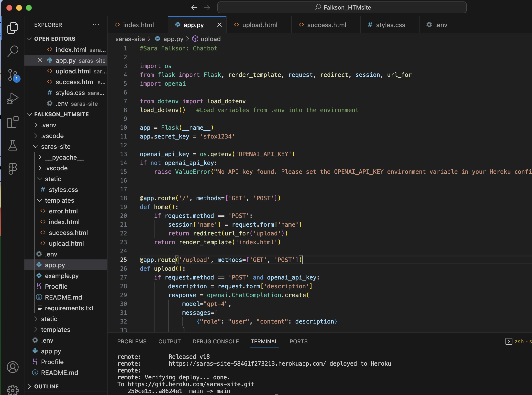Click the error.html file icon
Image resolution: width=532 pixels, height=395 pixels.
43,211
